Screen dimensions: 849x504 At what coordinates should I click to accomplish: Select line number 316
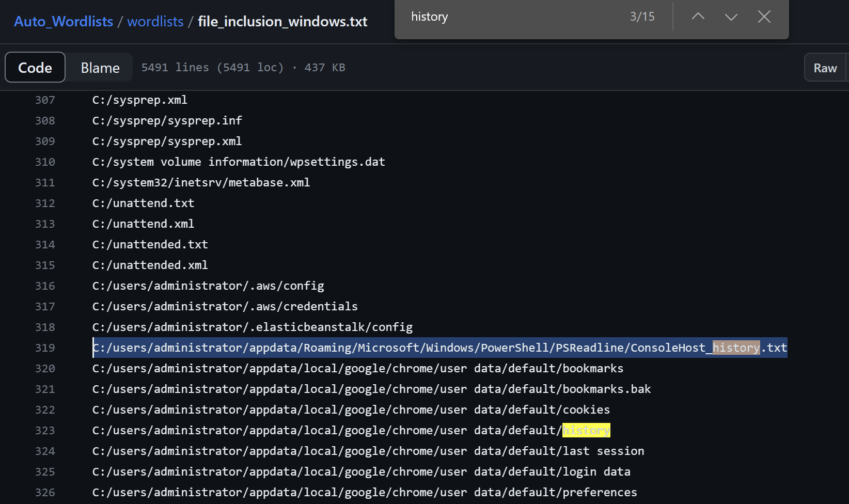coord(45,286)
